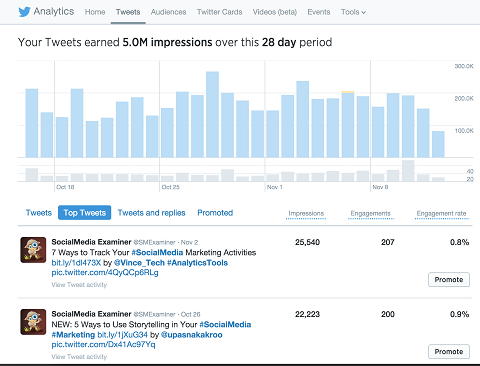Click #SocialMedia hashtag in storytelling tweet

click(x=225, y=325)
